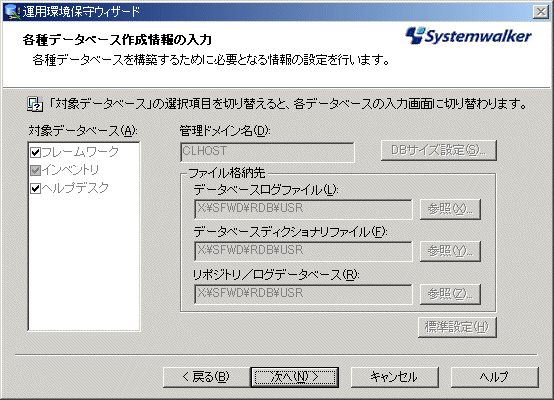Click the データベースディクショナリファイル(F): label

point(290,232)
